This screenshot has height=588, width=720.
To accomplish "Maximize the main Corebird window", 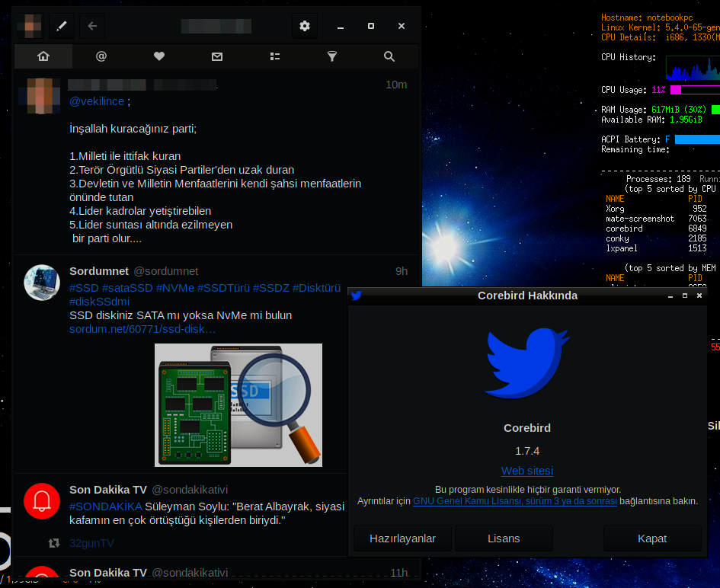I will [371, 26].
